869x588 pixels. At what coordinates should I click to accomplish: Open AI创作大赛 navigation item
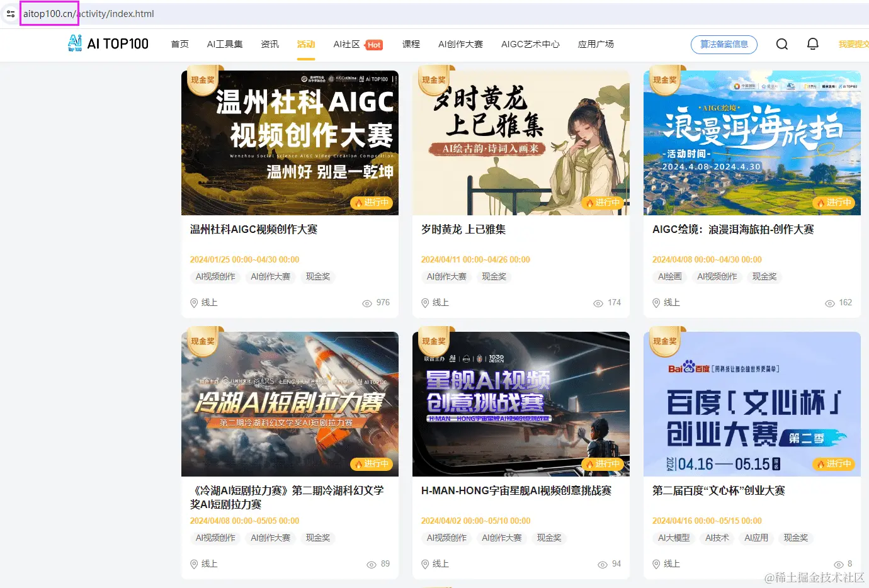coord(460,44)
